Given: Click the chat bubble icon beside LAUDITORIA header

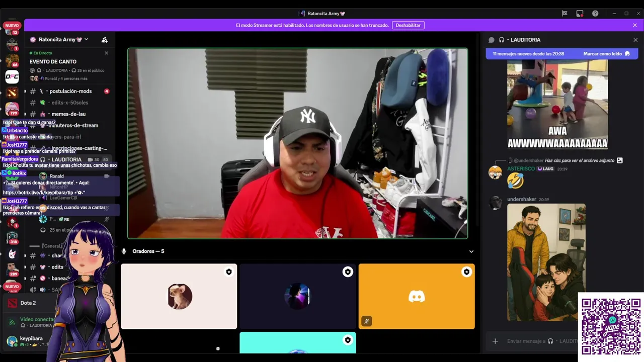Looking at the screenshot, I should tap(492, 40).
